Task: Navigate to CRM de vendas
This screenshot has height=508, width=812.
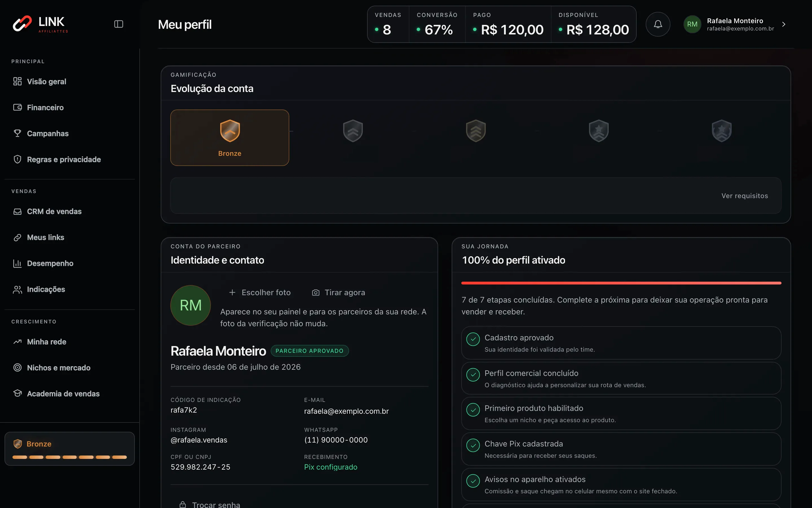Action: click(69, 211)
